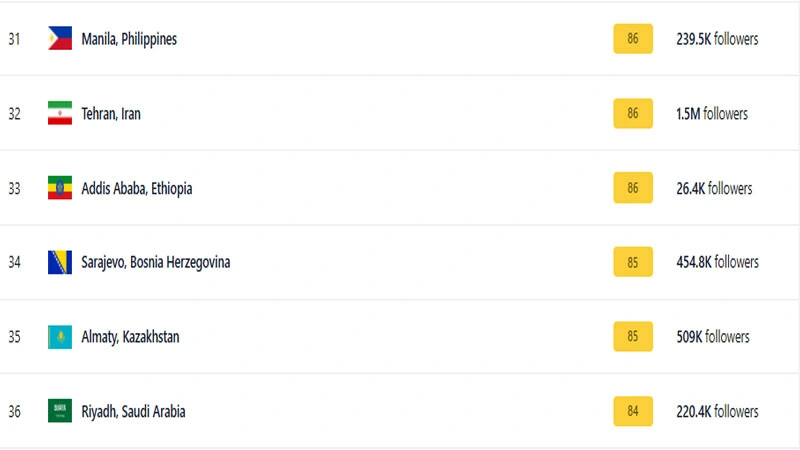The width and height of the screenshot is (800, 450).
Task: Click the Iran flag icon
Action: (60, 114)
